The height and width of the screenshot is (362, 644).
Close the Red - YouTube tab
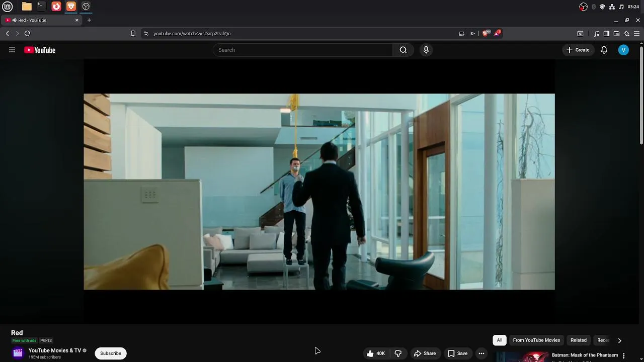[77, 20]
